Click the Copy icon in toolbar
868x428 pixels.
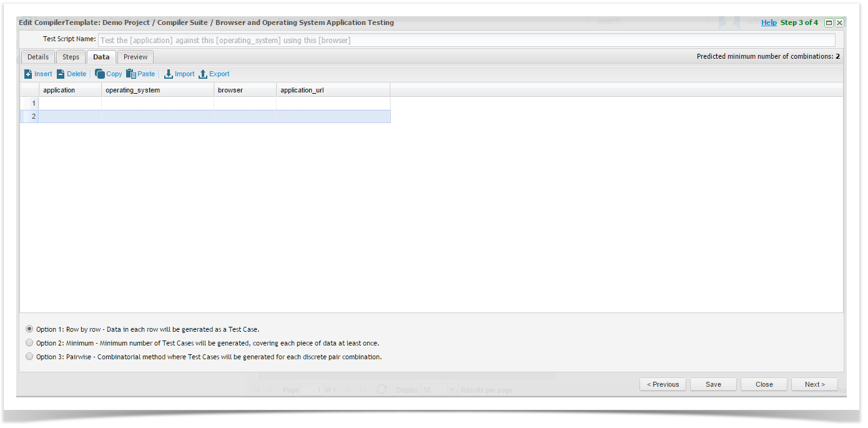100,74
